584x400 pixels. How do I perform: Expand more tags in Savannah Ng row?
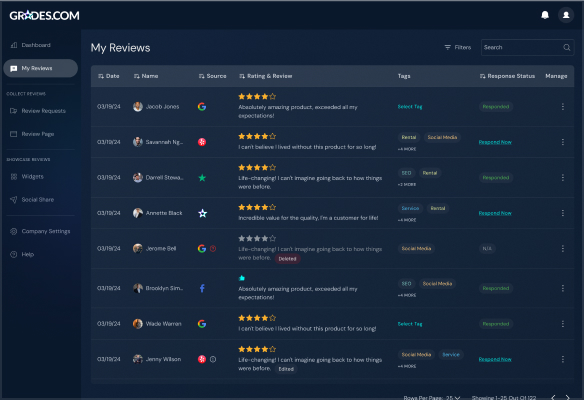tap(407, 149)
